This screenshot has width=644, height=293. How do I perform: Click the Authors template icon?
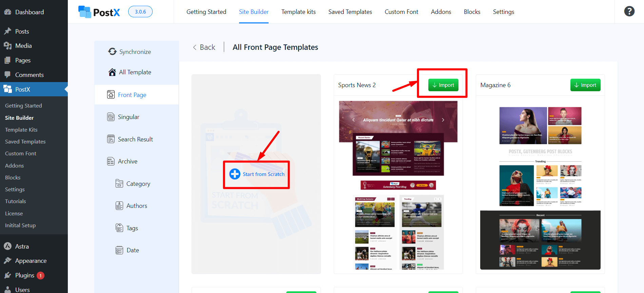coord(119,206)
